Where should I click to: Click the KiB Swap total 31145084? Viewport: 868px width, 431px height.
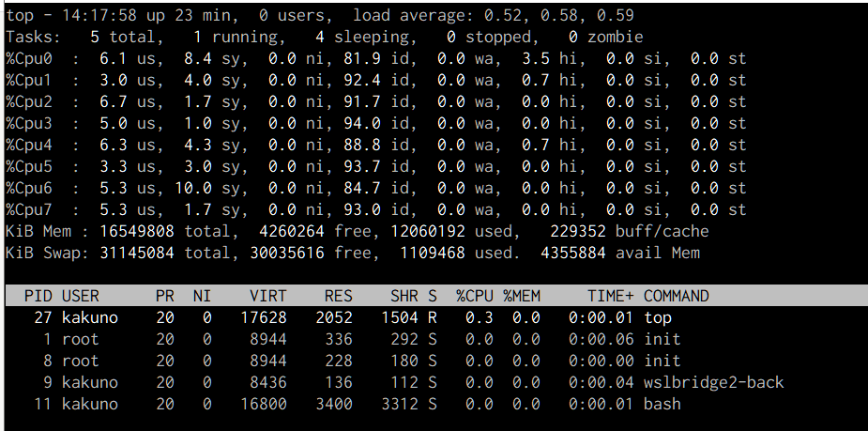click(x=137, y=253)
